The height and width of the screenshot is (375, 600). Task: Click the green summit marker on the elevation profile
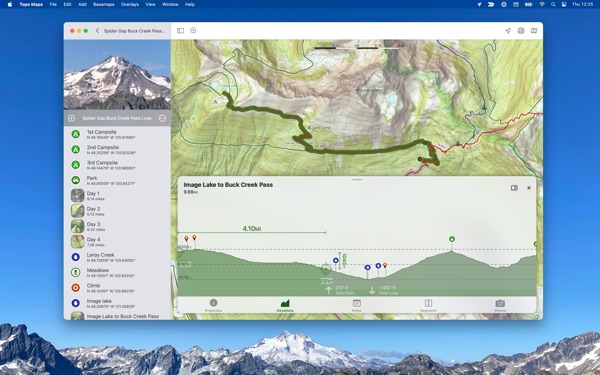point(452,239)
